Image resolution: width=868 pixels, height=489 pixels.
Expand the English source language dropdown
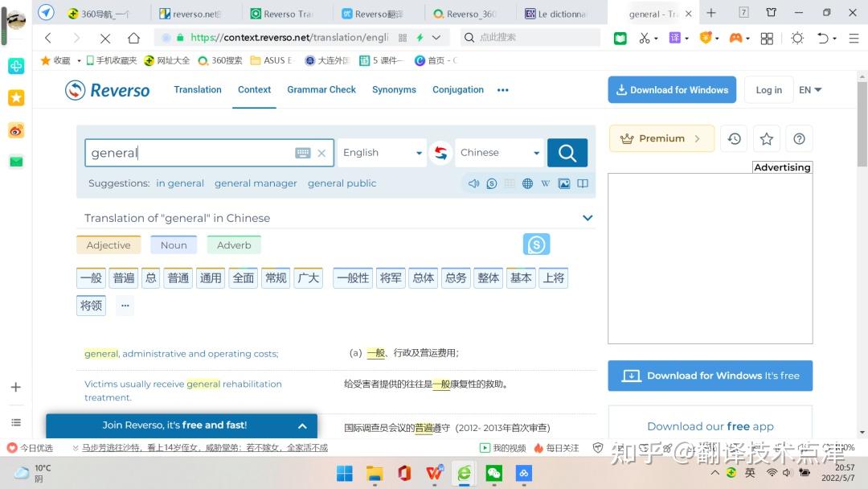[381, 152]
